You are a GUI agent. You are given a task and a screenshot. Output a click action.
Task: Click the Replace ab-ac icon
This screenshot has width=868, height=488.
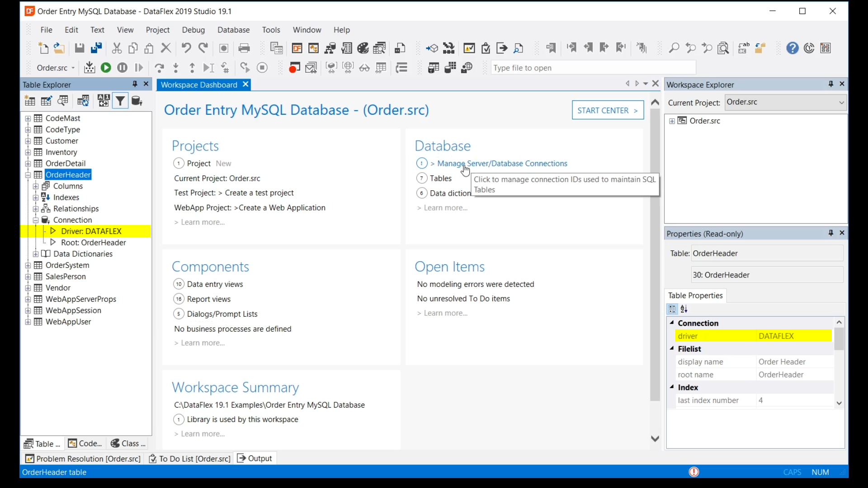coord(744,48)
